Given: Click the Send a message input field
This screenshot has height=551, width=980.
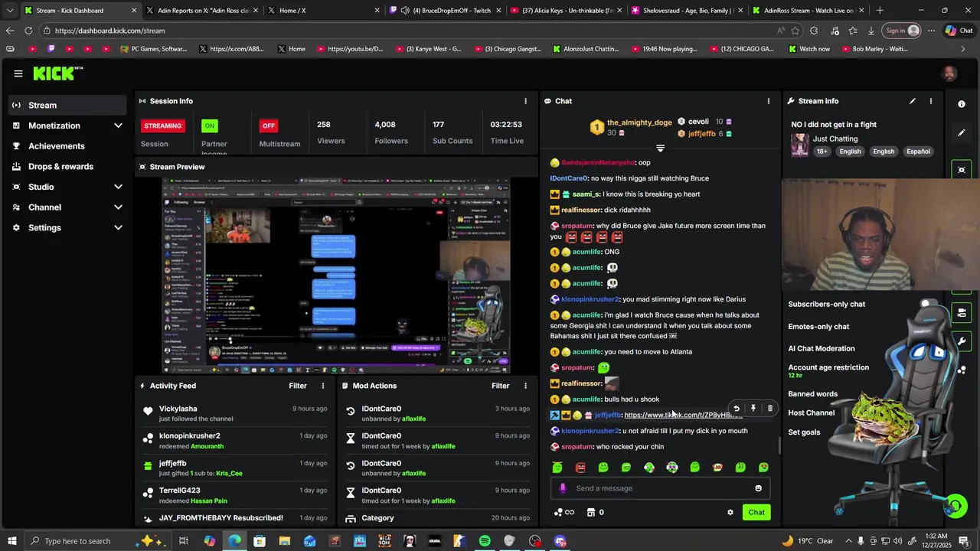Looking at the screenshot, I should 661,488.
